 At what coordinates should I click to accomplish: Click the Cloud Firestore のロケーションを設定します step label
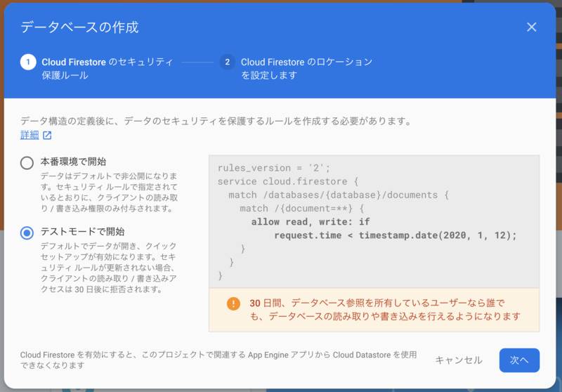point(306,68)
